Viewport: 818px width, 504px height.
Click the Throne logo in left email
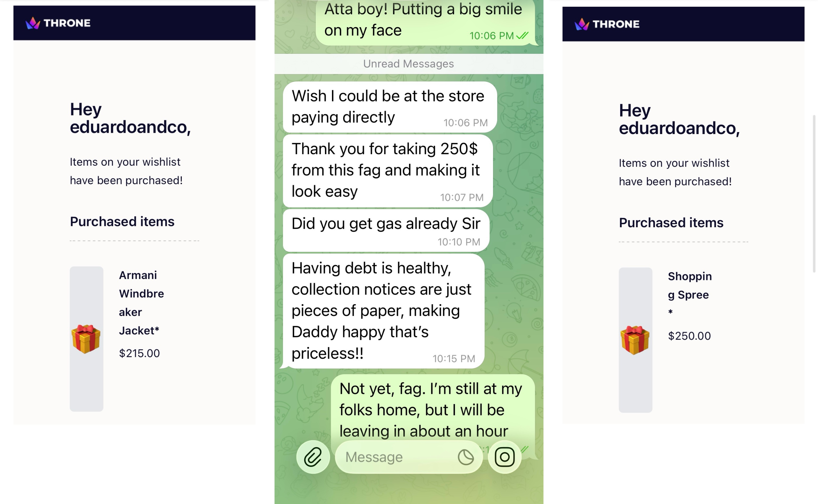[x=58, y=23]
